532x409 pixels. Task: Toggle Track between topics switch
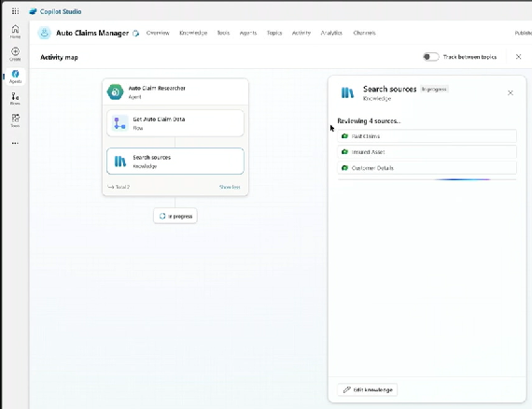click(x=431, y=57)
